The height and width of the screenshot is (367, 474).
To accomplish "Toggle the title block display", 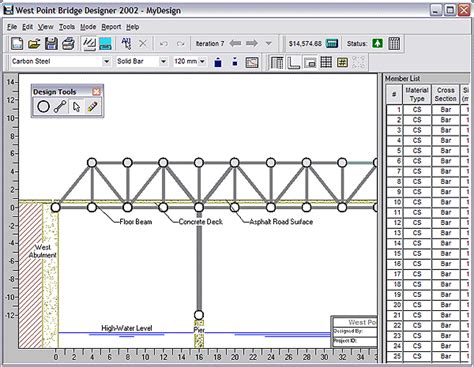I will click(310, 62).
